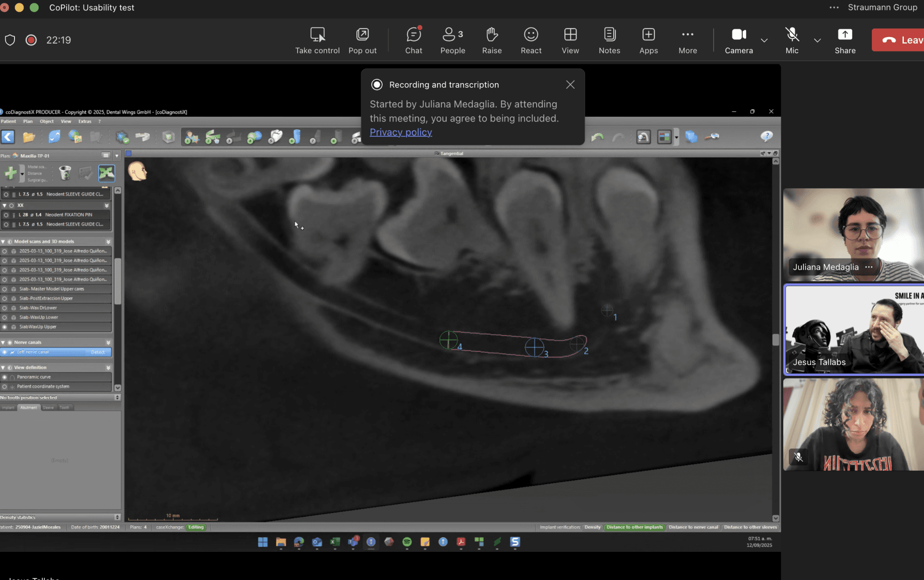The image size is (924, 580).
Task: Click the undo arrow in the toolbar
Action: pos(597,137)
